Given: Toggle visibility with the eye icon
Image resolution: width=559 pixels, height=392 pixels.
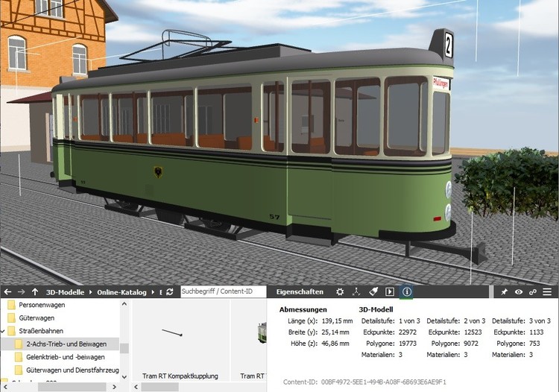Looking at the screenshot, I should pyautogui.click(x=519, y=292).
